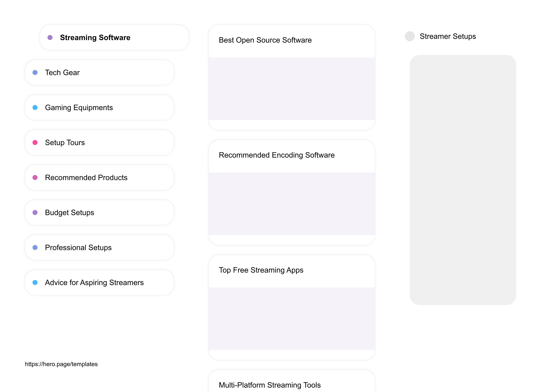This screenshot has height=392, width=541.
Task: Visit the hero.page templates link
Action: [x=61, y=364]
